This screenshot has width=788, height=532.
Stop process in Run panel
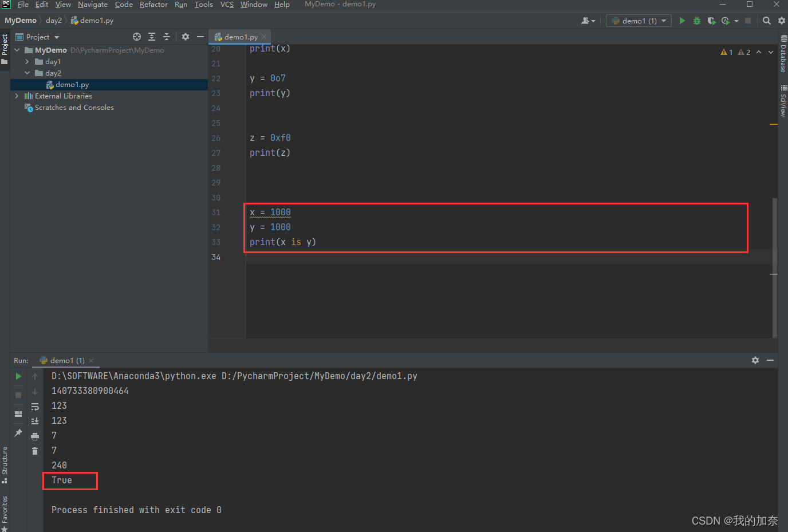point(18,395)
